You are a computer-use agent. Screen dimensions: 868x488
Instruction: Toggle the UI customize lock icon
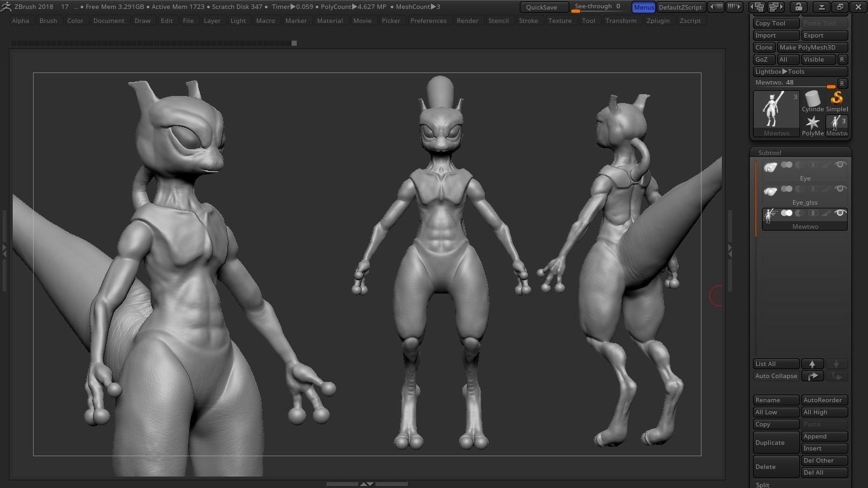[799, 7]
